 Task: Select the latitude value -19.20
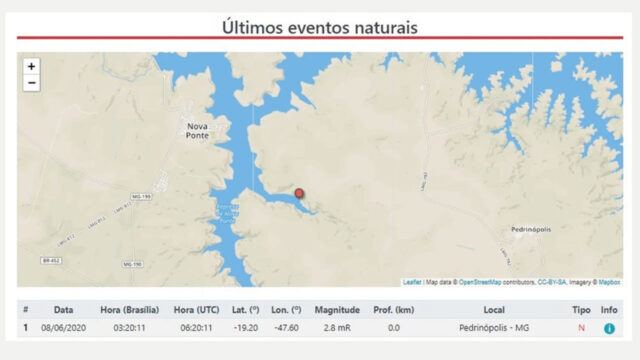tap(245, 328)
